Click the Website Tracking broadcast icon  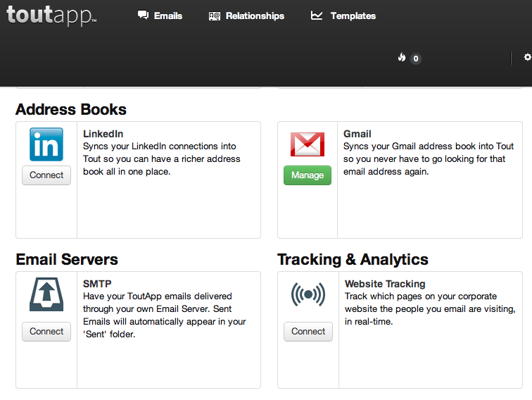[x=308, y=295]
